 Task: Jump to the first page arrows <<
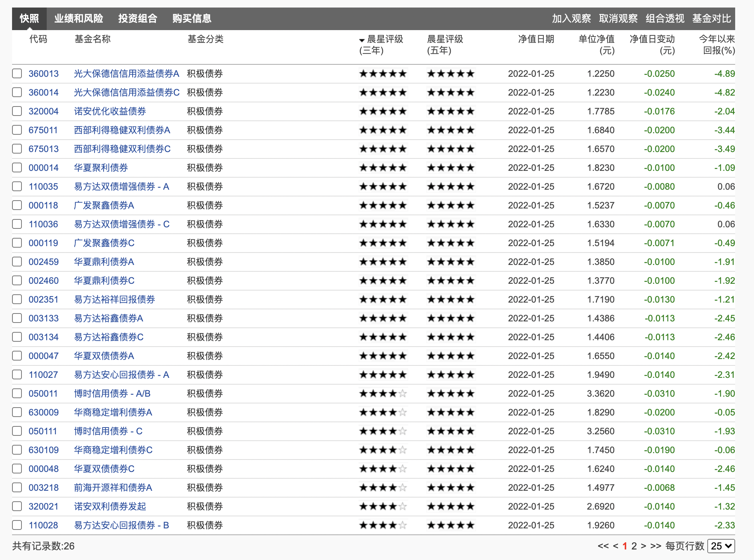[x=603, y=546]
